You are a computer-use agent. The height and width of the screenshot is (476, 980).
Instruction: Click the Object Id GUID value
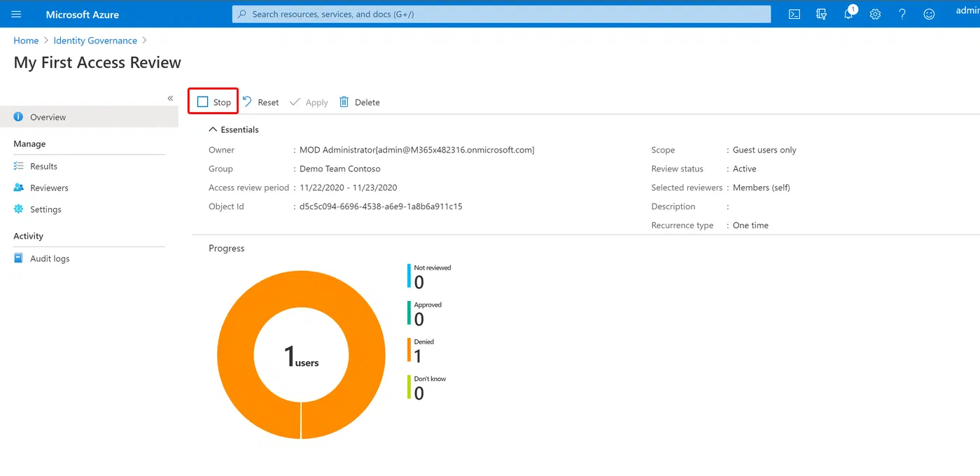[x=381, y=206]
